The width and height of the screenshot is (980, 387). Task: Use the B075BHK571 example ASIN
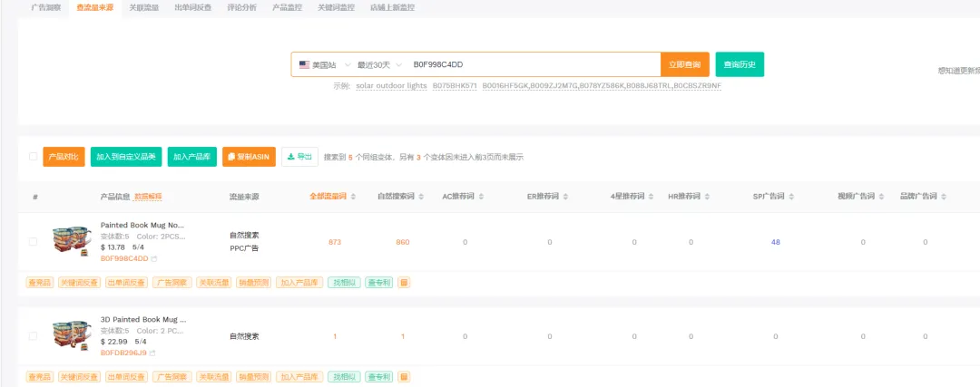tap(455, 85)
